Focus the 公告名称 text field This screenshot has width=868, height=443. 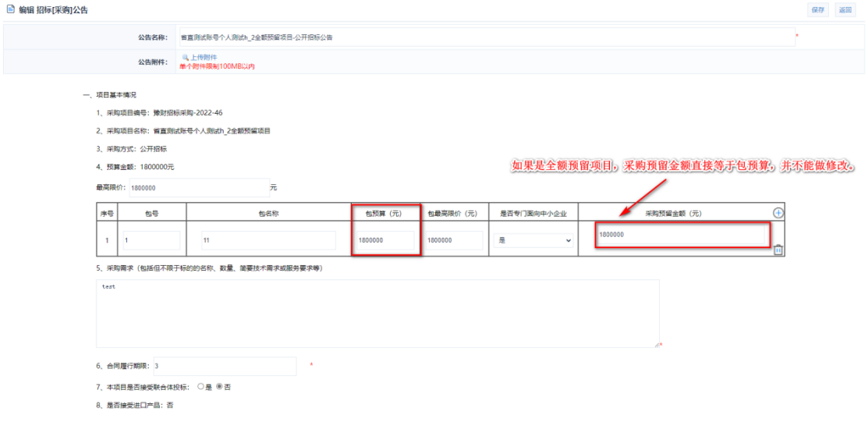click(x=485, y=37)
